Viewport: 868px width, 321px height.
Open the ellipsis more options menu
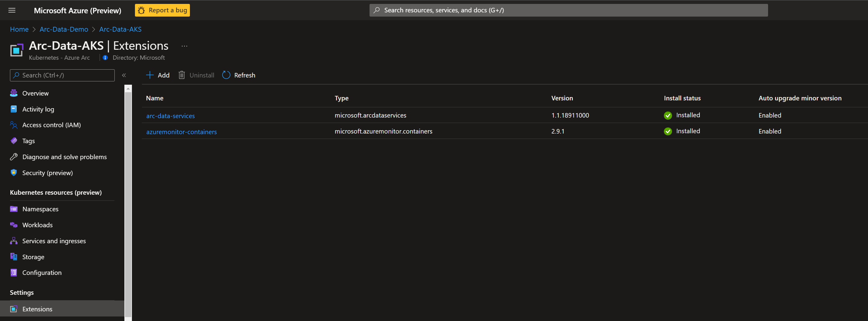pos(184,46)
